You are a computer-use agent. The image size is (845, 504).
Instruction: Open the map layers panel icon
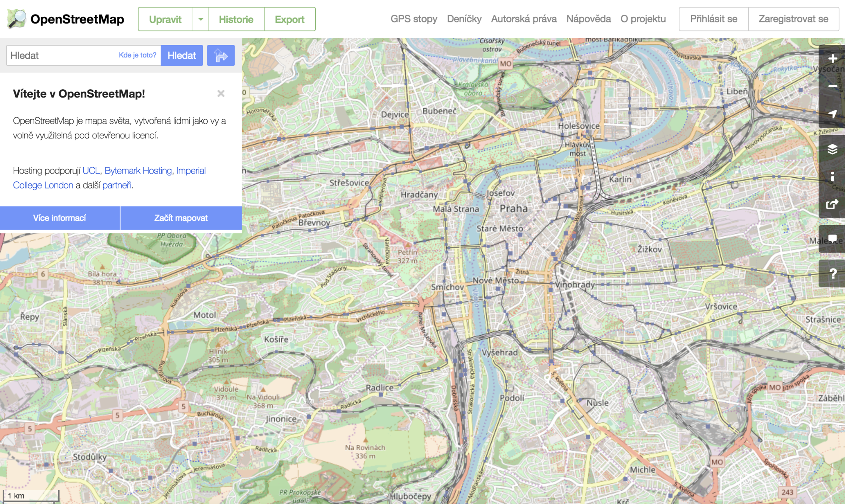832,149
